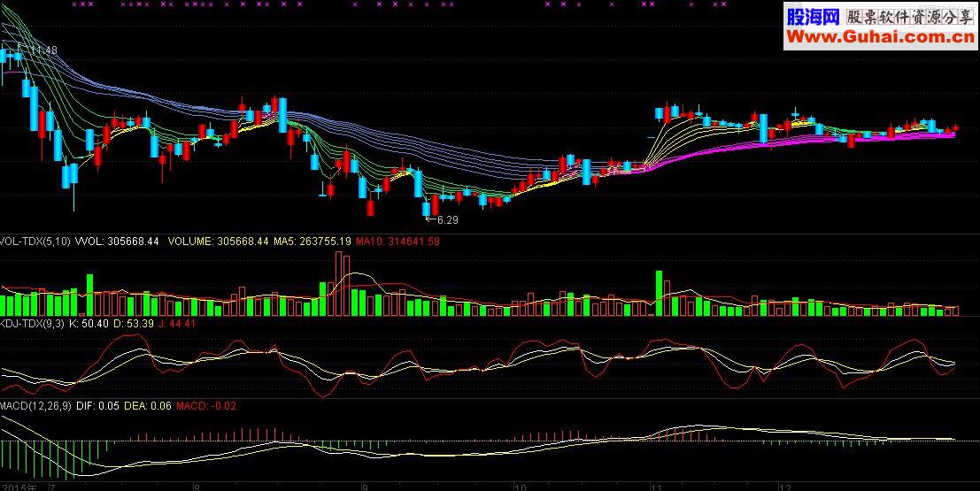Open the MACD(12,26,9) indicator label
Viewport: 980px width, 491px height.
coord(35,405)
